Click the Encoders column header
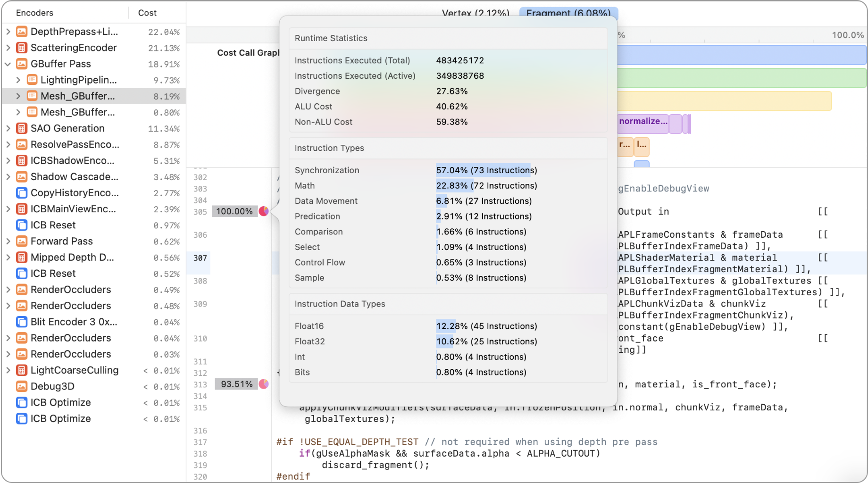Viewport: 868px width, 483px height. tap(34, 13)
